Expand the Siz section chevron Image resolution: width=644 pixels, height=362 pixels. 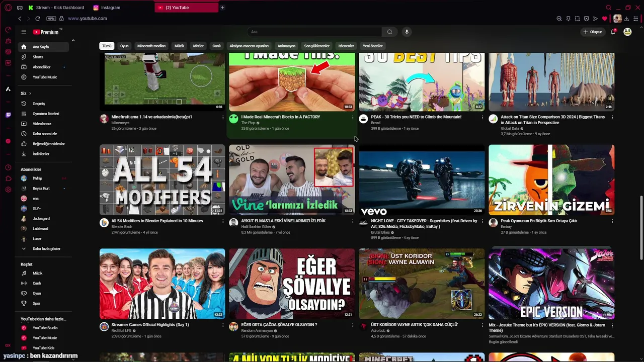click(30, 94)
